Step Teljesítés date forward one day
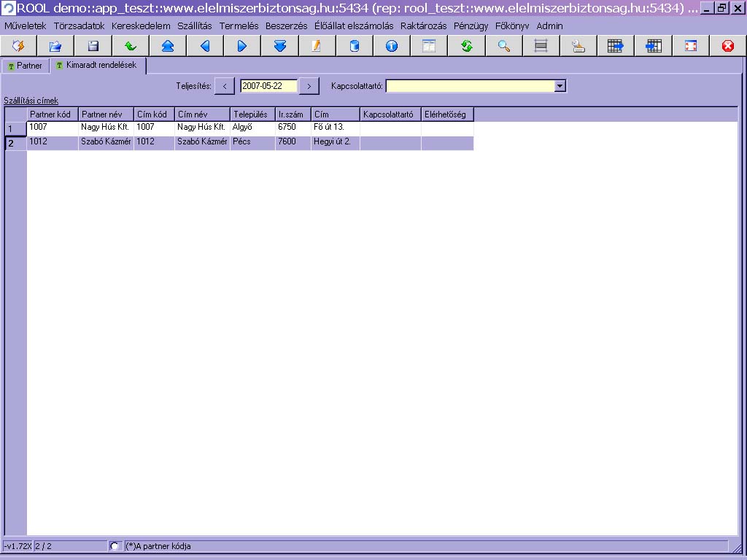 click(x=309, y=86)
